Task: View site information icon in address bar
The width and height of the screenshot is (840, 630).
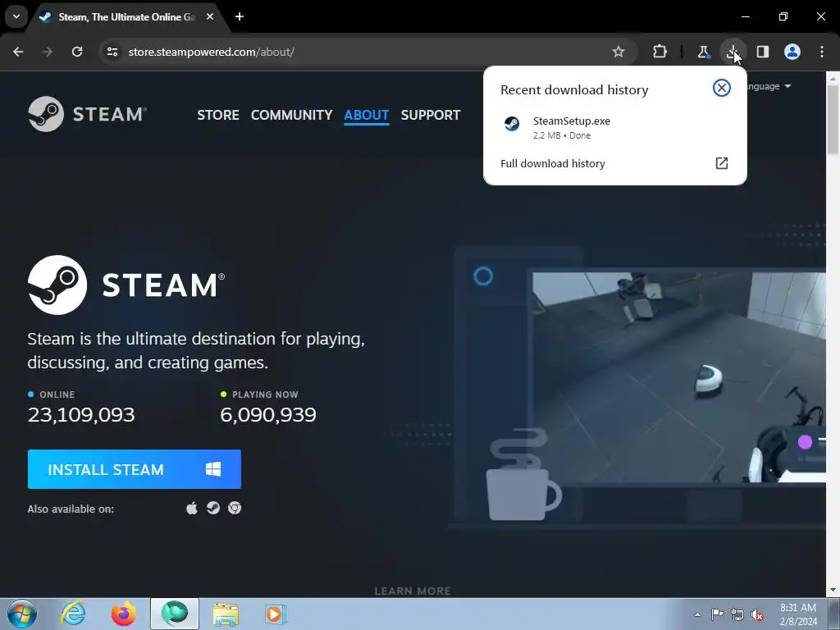Action: 112,52
